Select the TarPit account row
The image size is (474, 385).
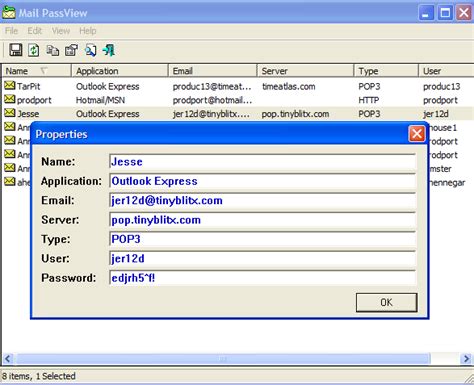coord(238,86)
